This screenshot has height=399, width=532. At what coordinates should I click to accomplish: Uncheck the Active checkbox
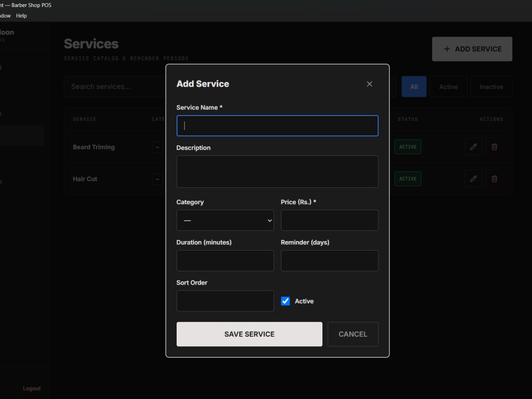click(285, 301)
